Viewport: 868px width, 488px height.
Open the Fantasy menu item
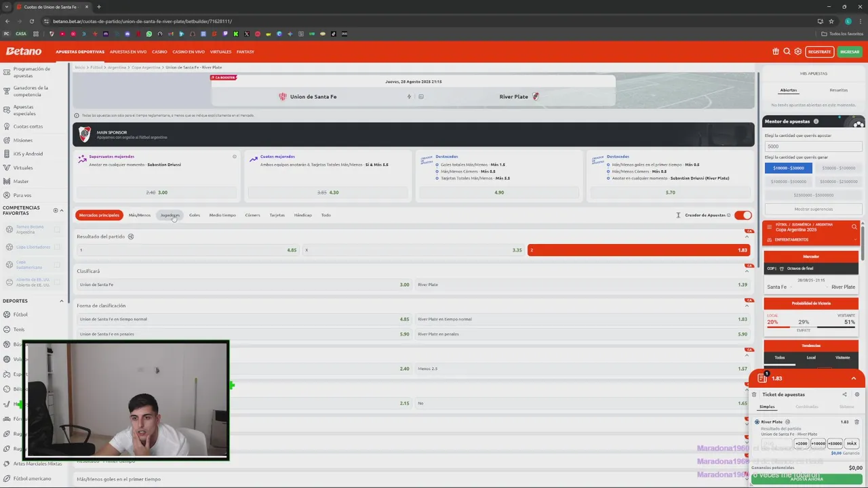(x=245, y=52)
